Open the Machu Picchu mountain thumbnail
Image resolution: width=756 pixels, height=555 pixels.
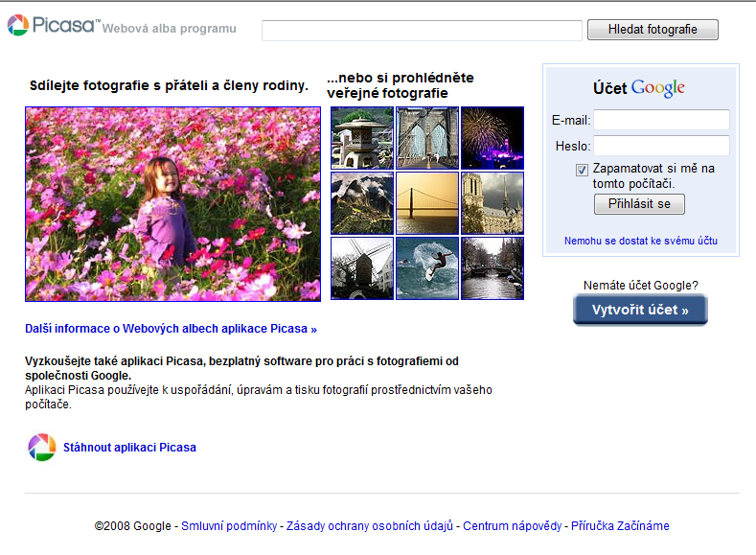(x=362, y=203)
